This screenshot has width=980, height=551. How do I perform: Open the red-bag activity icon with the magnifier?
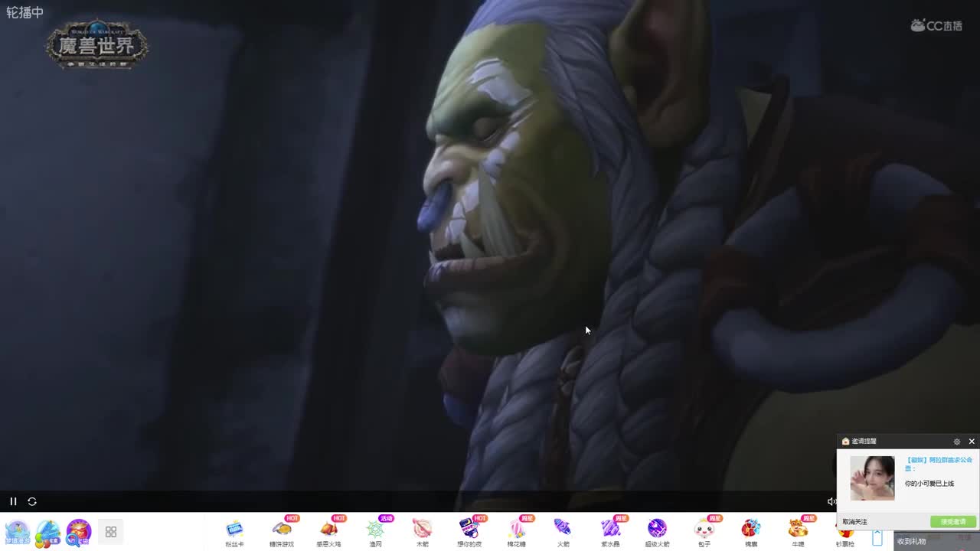(x=79, y=532)
